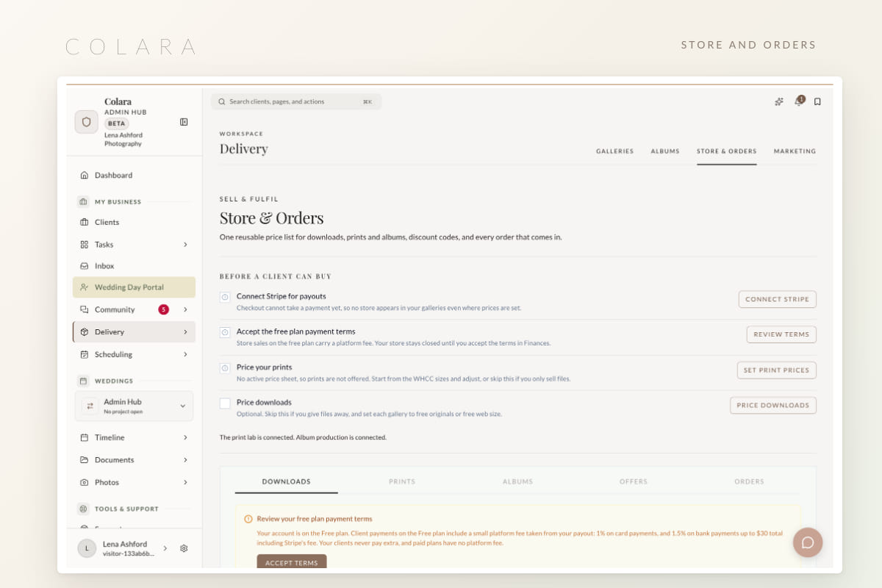Select the Orders sub-tab
The height and width of the screenshot is (588, 882).
(749, 481)
